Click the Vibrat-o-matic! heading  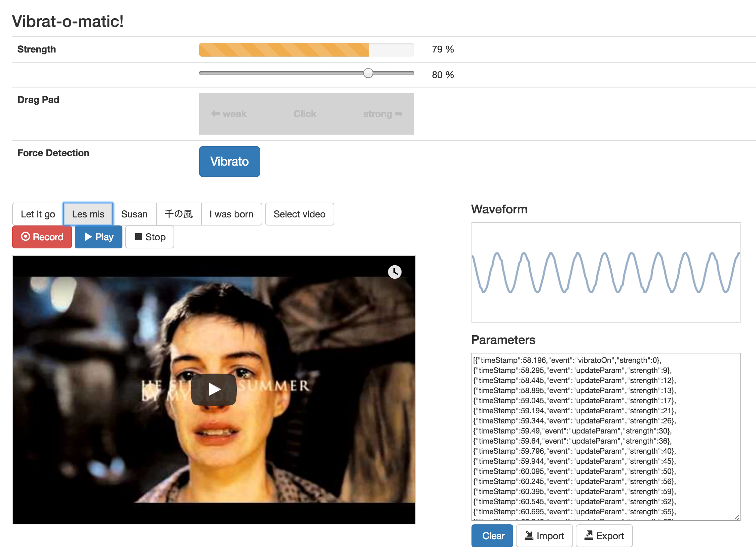68,21
